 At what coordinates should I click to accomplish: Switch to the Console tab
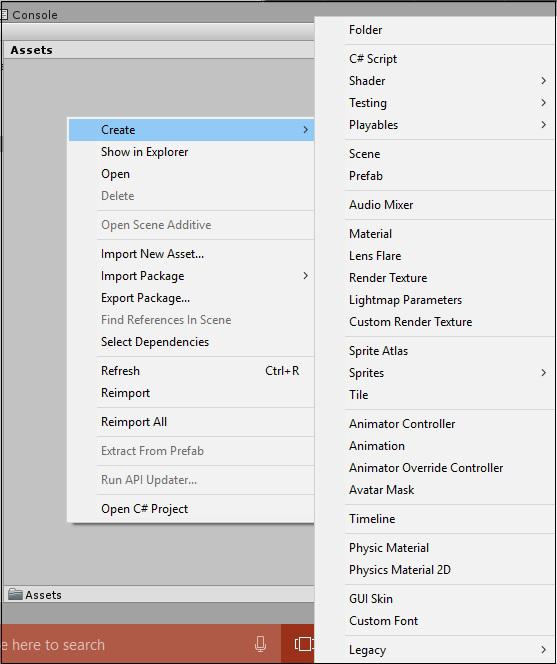29,15
